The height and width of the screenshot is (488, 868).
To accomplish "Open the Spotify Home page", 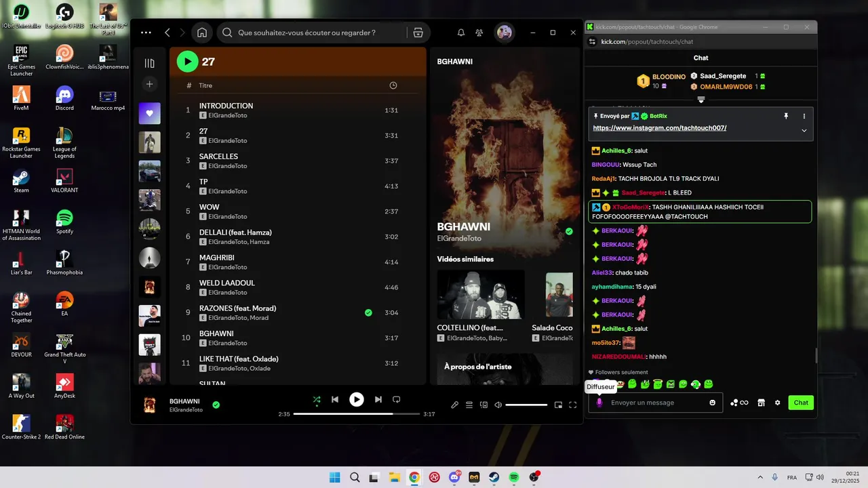I will (x=202, y=33).
